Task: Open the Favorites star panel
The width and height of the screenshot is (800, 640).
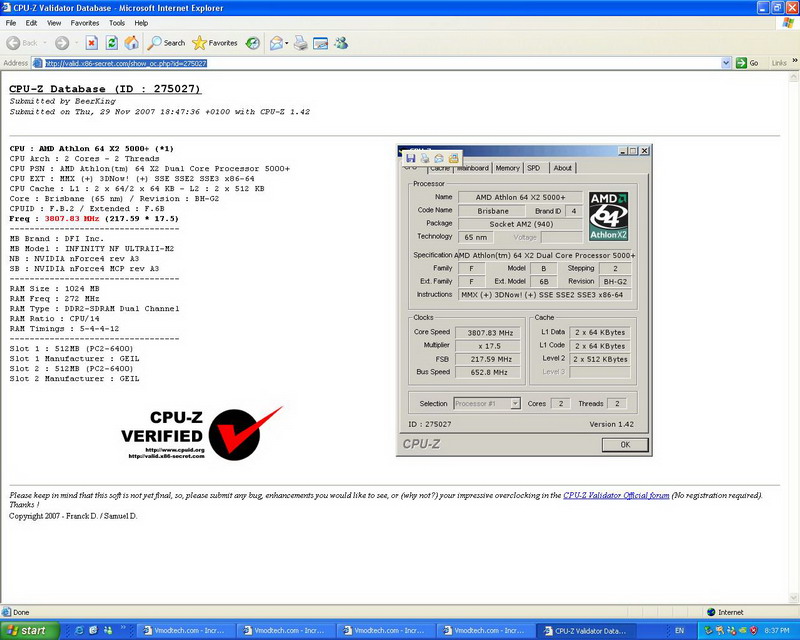Action: 215,43
